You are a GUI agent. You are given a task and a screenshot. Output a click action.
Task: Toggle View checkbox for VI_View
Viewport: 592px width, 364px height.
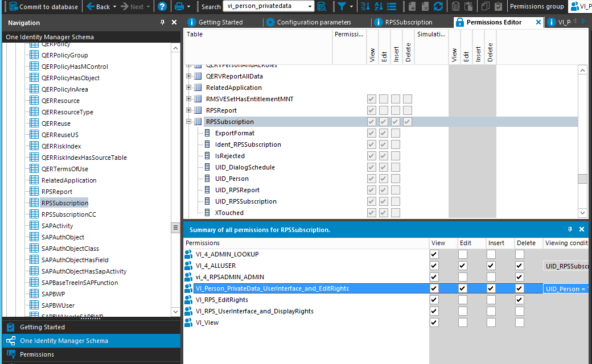[434, 322]
